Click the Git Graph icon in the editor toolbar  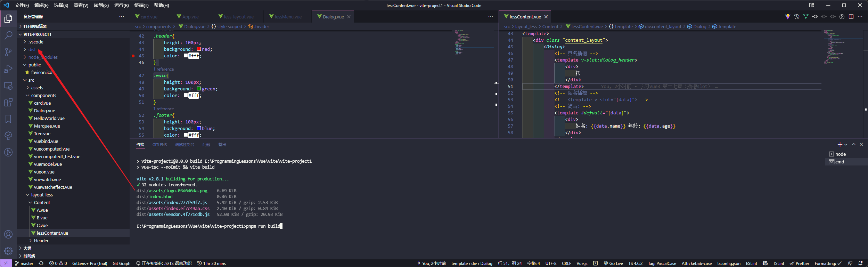click(x=842, y=16)
